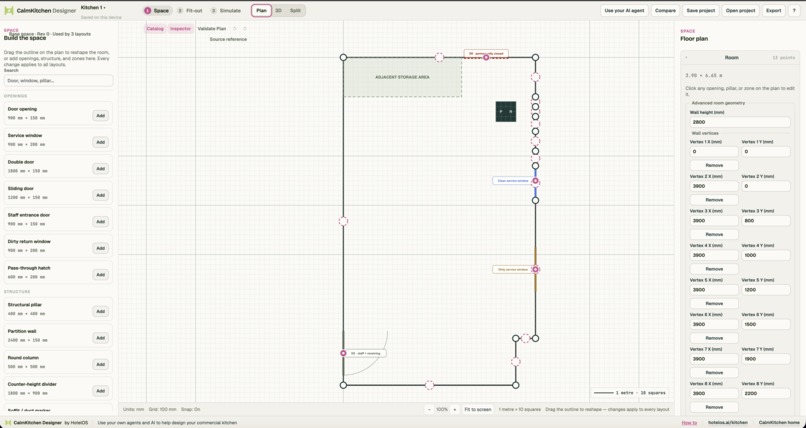Click the Adjacent Storage Area zone

click(x=402, y=77)
